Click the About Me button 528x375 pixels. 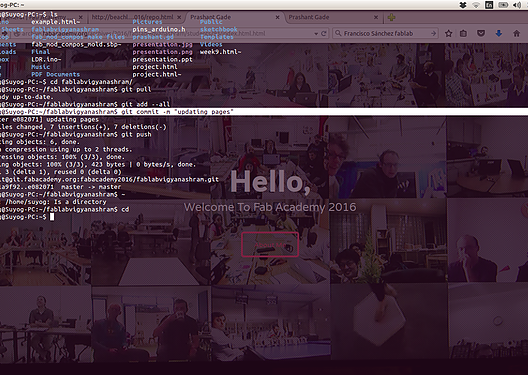click(x=270, y=245)
